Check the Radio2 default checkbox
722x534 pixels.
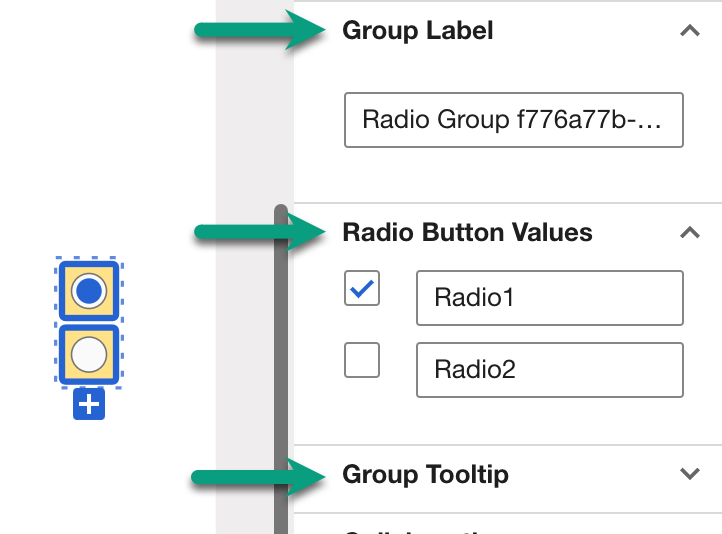(362, 360)
